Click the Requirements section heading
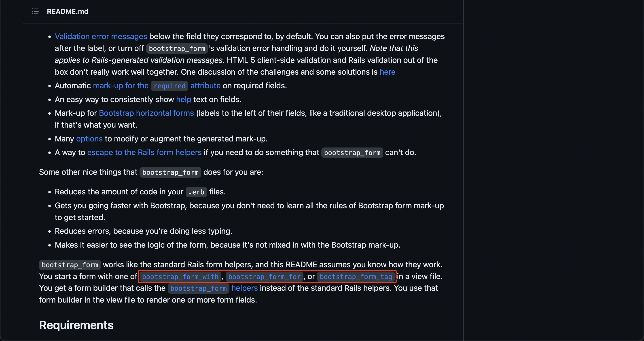Viewport: 644px width, 341px height. pyautogui.click(x=76, y=325)
